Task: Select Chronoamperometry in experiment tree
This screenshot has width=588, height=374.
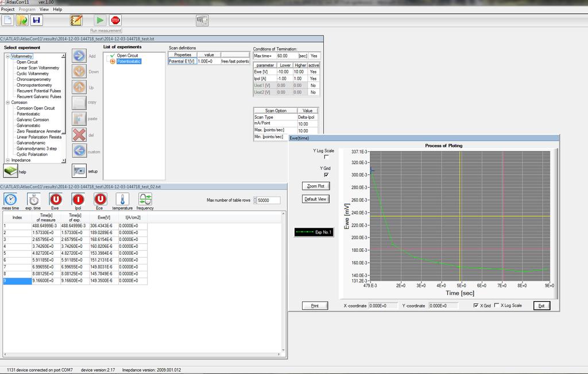Action: click(34, 80)
